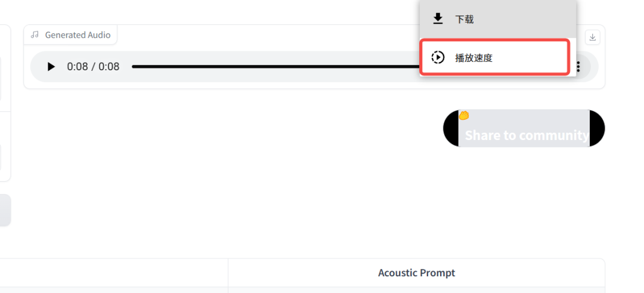The width and height of the screenshot is (644, 293).
Task: Click the Generated Audio label
Action: coord(78,35)
